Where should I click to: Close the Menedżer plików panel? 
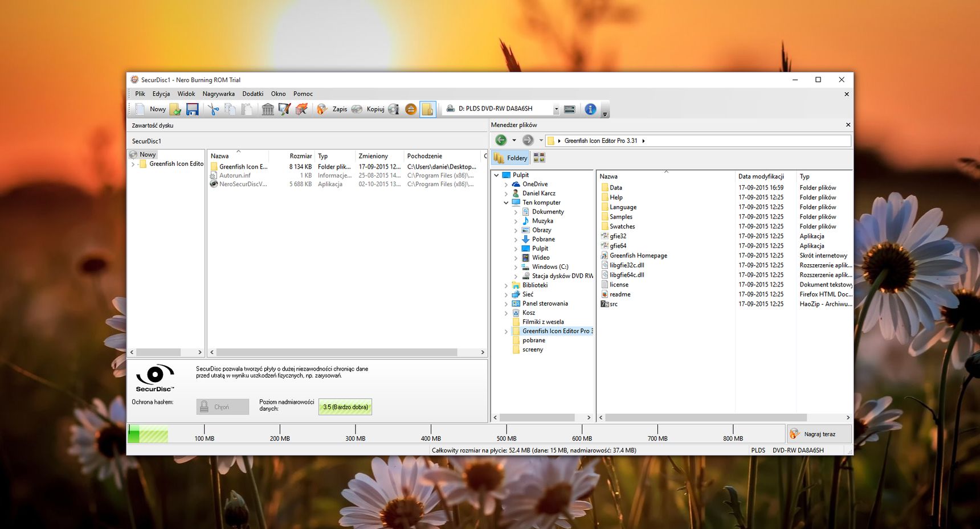pos(848,125)
